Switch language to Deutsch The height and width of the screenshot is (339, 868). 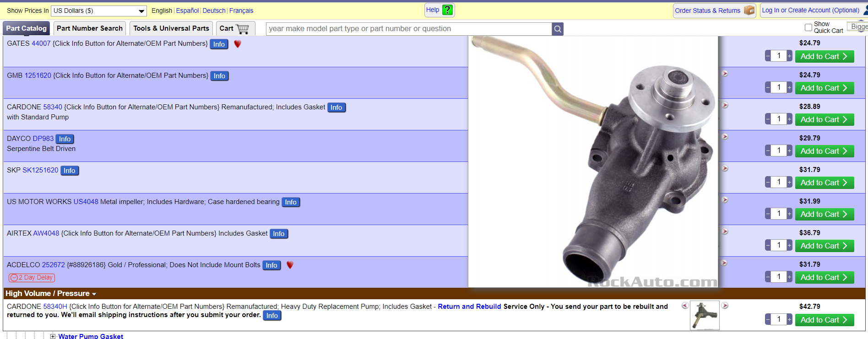click(214, 11)
